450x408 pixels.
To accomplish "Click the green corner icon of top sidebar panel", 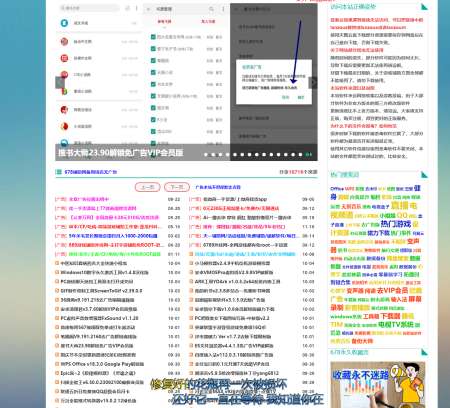I will point(424,6).
